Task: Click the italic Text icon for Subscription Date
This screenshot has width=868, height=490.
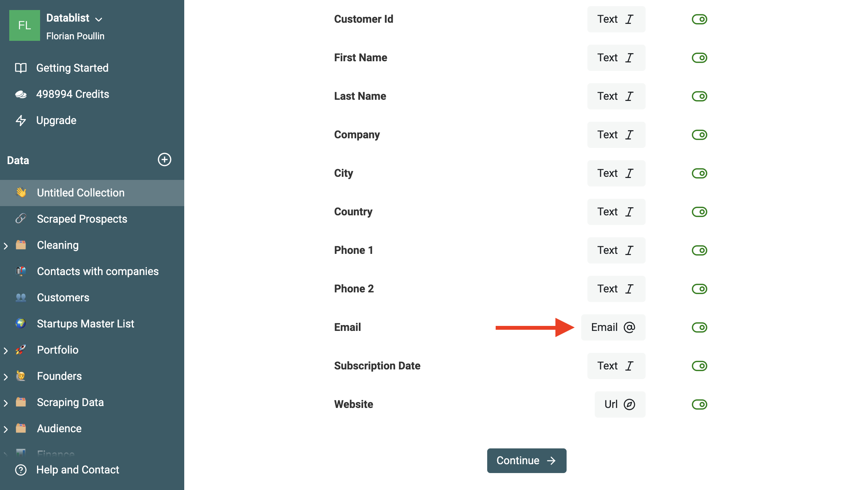Action: pos(630,366)
